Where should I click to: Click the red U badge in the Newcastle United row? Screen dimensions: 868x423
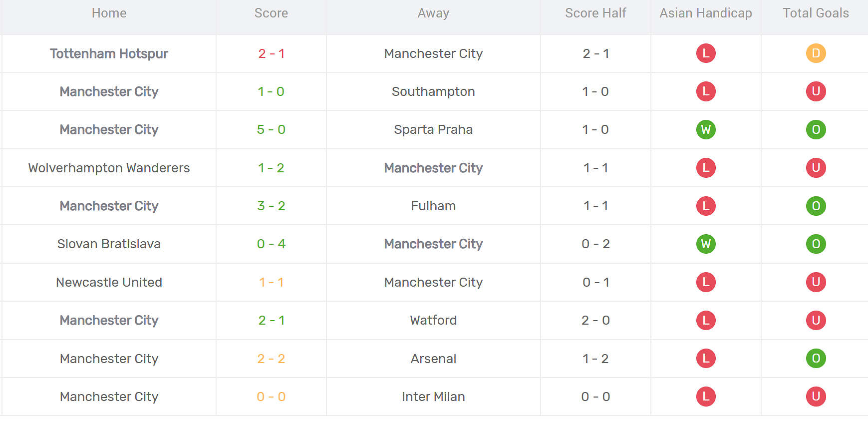click(x=816, y=282)
